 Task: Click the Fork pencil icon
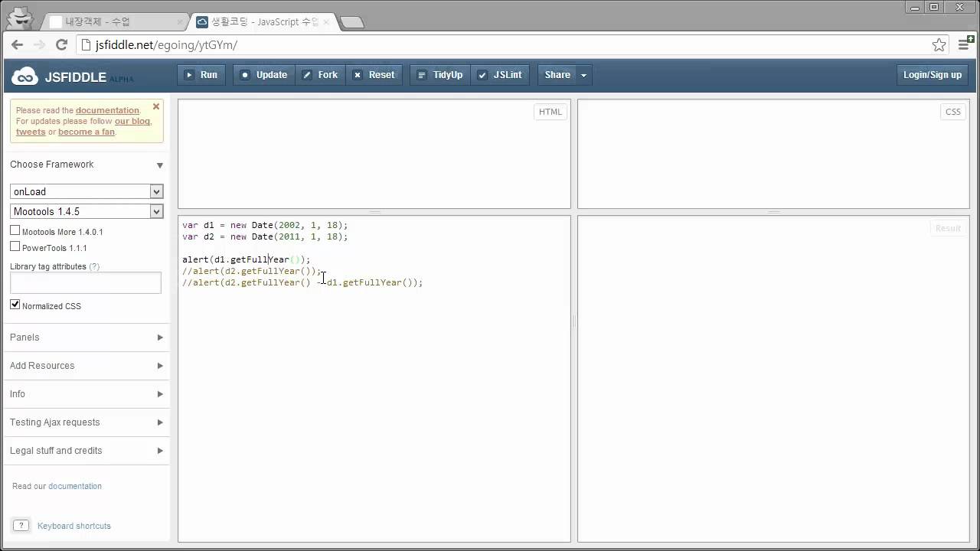(x=307, y=75)
